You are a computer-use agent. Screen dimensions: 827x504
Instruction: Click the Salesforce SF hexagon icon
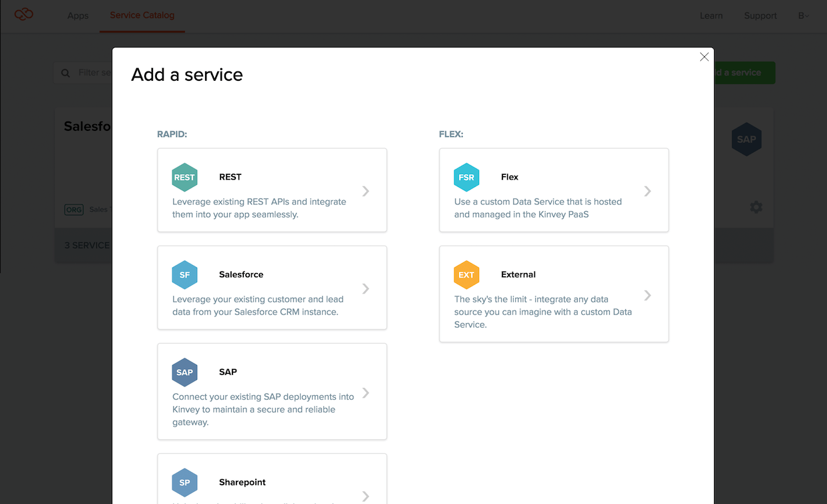click(x=184, y=275)
